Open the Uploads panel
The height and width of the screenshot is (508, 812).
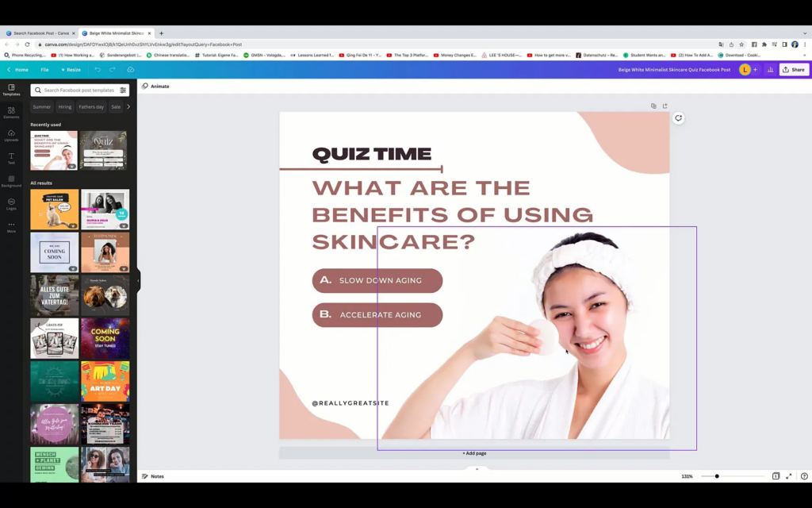(11, 136)
